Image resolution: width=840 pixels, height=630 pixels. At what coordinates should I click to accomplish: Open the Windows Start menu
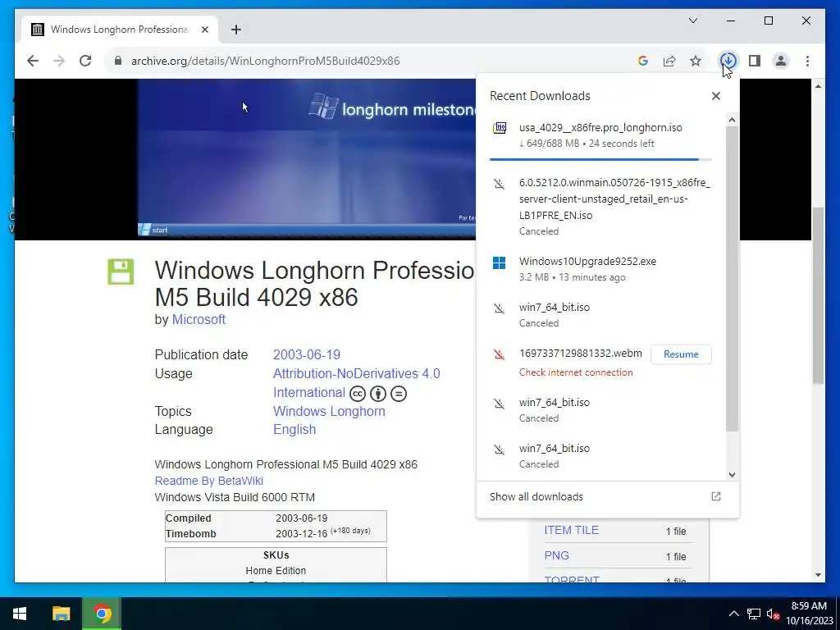[20, 614]
